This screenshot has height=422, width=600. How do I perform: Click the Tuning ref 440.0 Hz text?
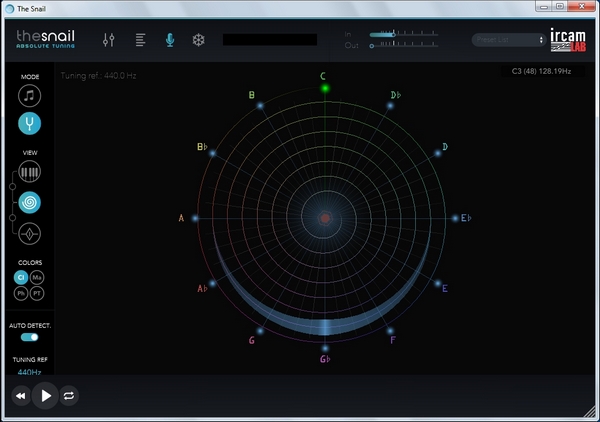point(98,76)
